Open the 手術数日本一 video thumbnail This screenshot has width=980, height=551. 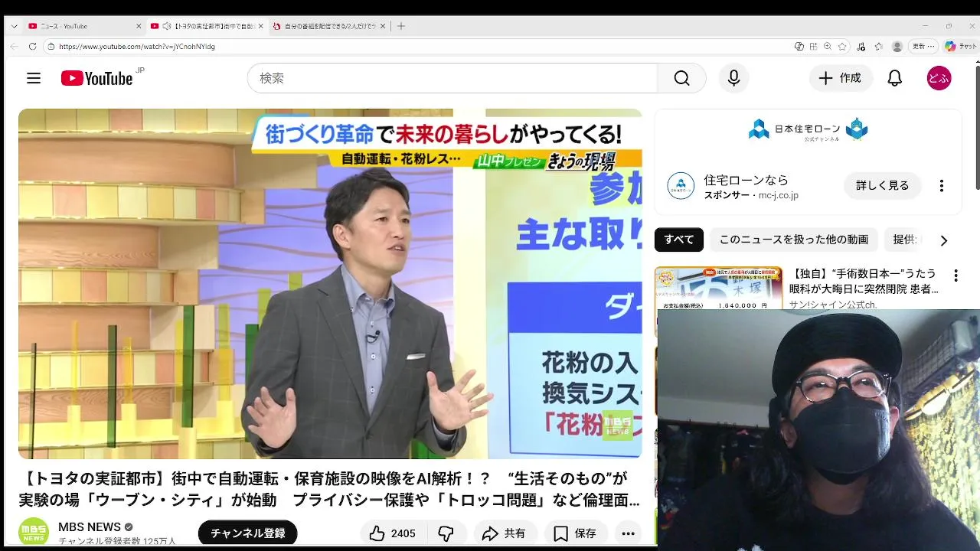(x=718, y=288)
